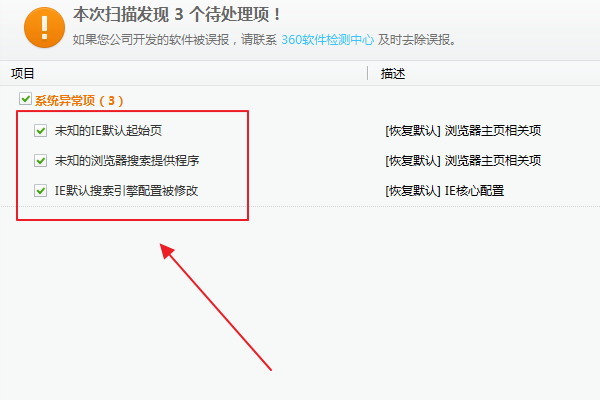Click the 如果您公司开发的软件被误报 notice text
Image resolution: width=600 pixels, height=400 pixels.
coord(151,39)
